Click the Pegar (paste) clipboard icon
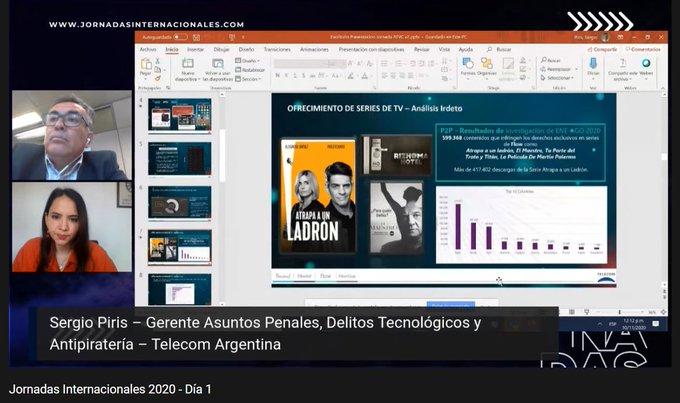The image size is (680, 403). (146, 64)
